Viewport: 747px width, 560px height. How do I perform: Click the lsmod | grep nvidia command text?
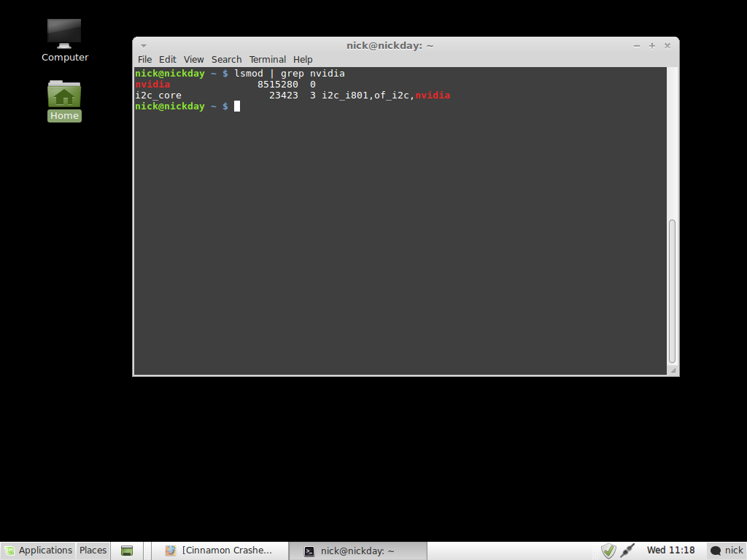(x=289, y=74)
